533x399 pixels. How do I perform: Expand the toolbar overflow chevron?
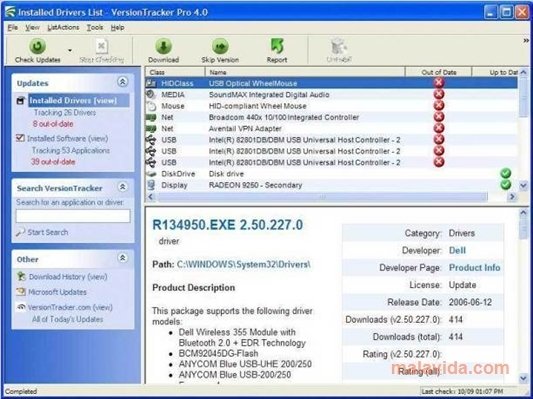tap(526, 40)
